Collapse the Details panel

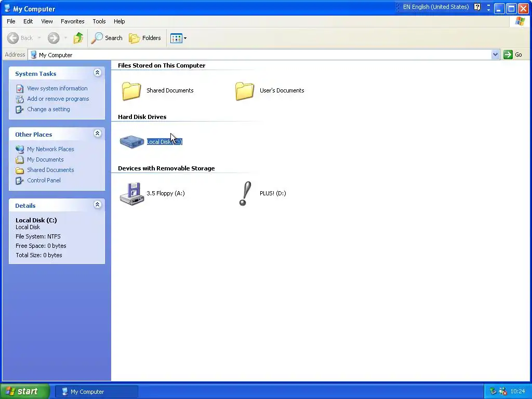coord(97,205)
